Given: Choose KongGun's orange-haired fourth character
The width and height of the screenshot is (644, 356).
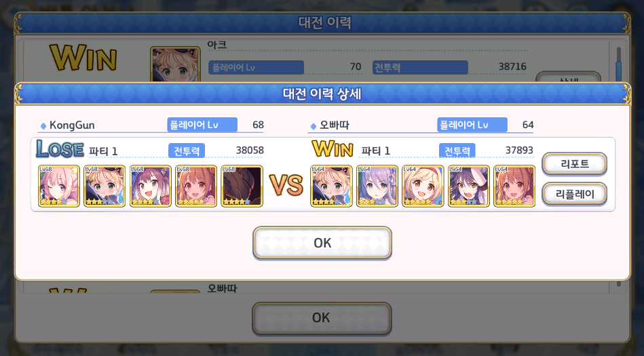Looking at the screenshot, I should [x=196, y=186].
